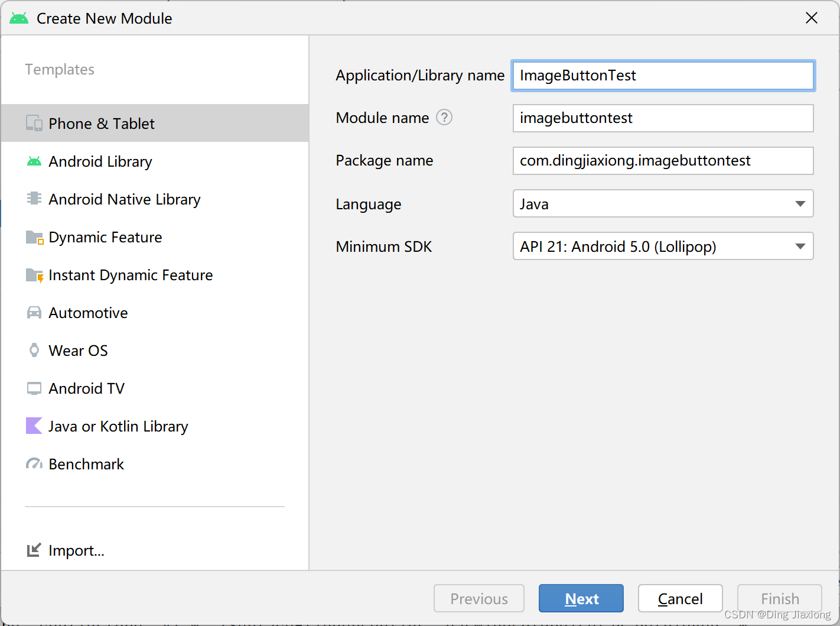Viewport: 840px width, 626px height.
Task: Click the Phone & Tablet template icon
Action: [x=34, y=123]
